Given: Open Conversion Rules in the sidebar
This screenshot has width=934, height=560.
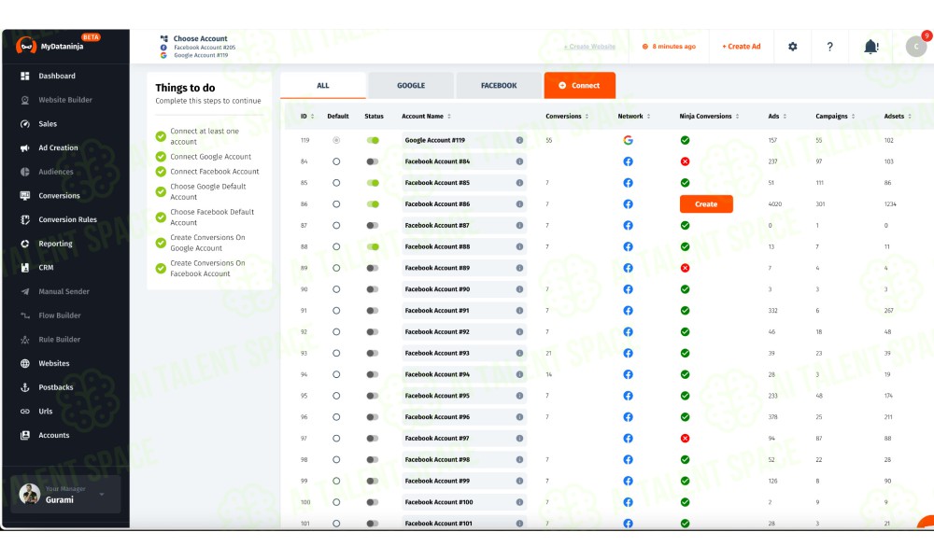Looking at the screenshot, I should pyautogui.click(x=67, y=219).
